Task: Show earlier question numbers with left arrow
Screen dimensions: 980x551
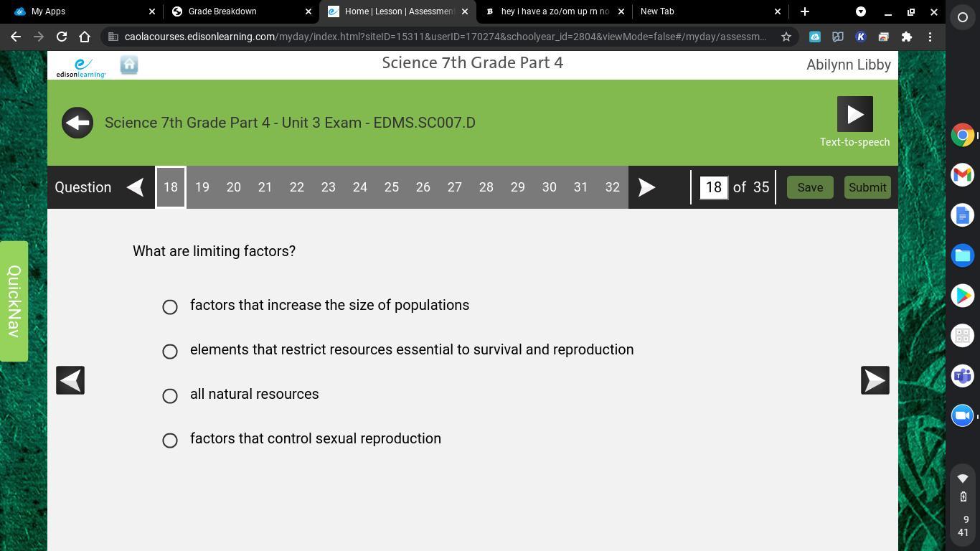Action: click(x=135, y=187)
